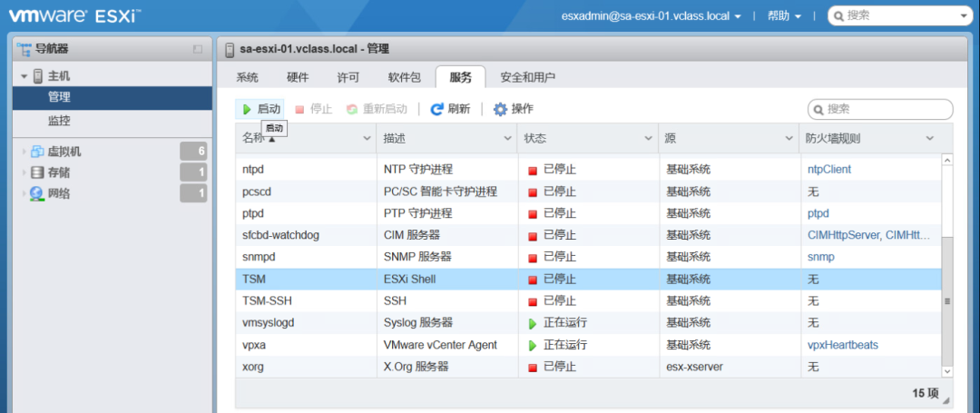The height and width of the screenshot is (413, 980).
Task: Expand the 存储 tree node
Action: (x=24, y=172)
